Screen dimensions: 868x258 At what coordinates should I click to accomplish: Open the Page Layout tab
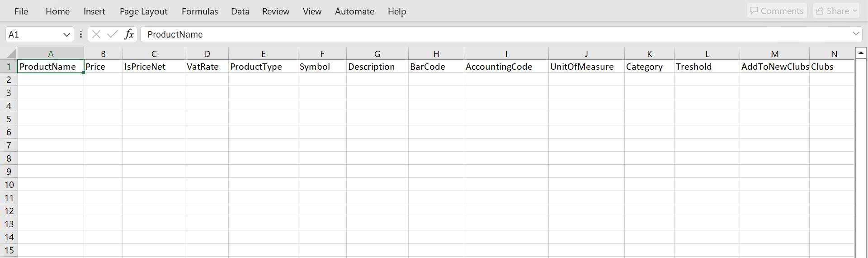pos(143,11)
